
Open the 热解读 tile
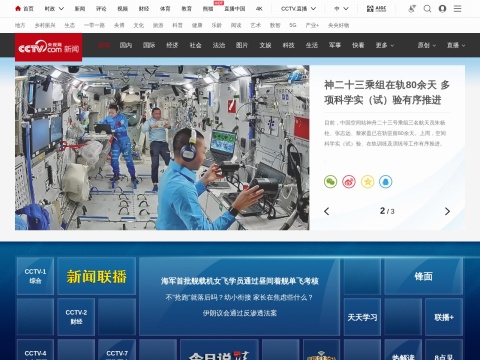pos(403,350)
